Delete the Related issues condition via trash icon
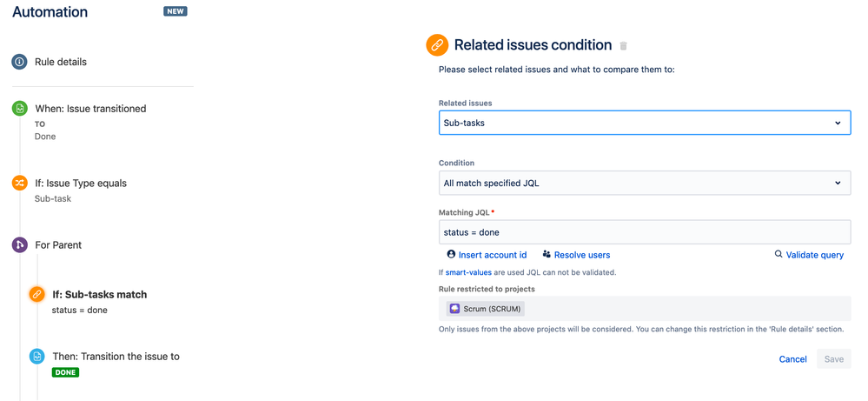Screen dimensions: 868x401 coord(623,46)
